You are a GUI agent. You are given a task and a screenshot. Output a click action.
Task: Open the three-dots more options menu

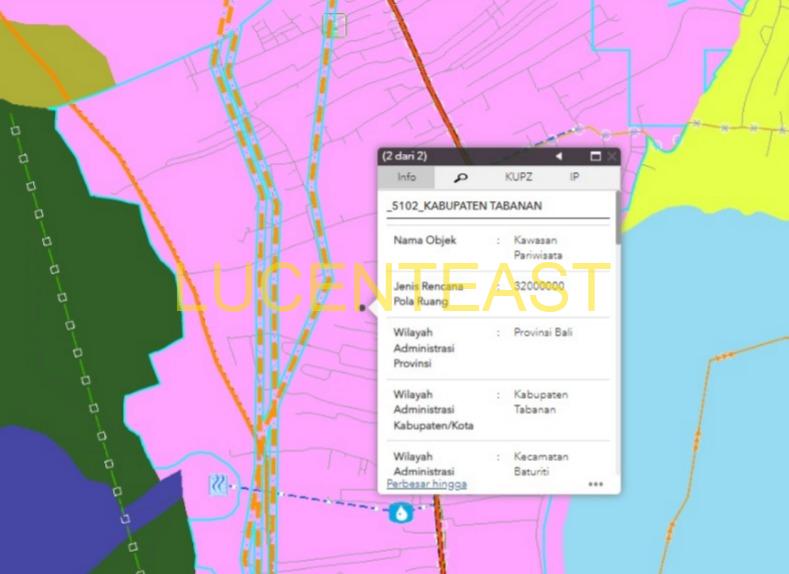[x=596, y=484]
